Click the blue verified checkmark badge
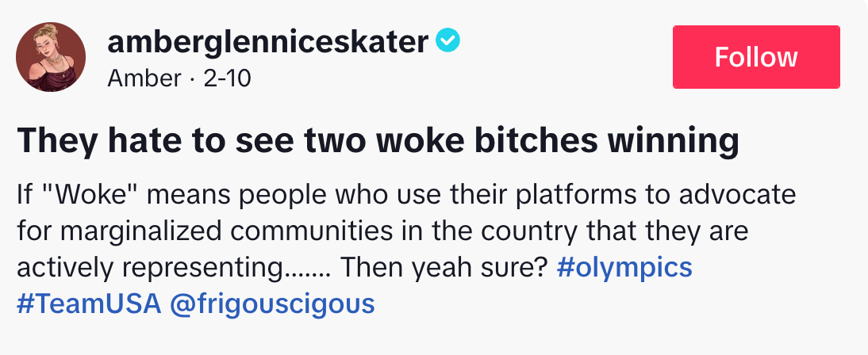The height and width of the screenshot is (355, 868). [x=449, y=41]
